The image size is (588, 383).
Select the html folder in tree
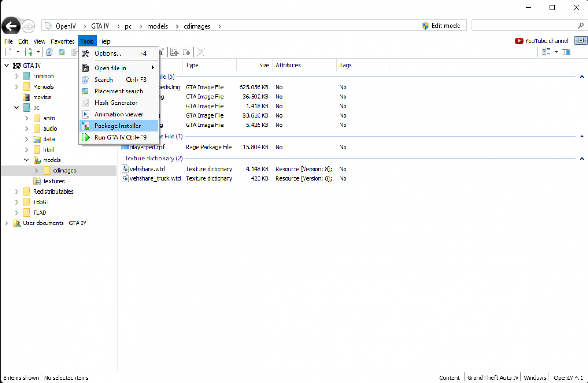pyautogui.click(x=48, y=149)
